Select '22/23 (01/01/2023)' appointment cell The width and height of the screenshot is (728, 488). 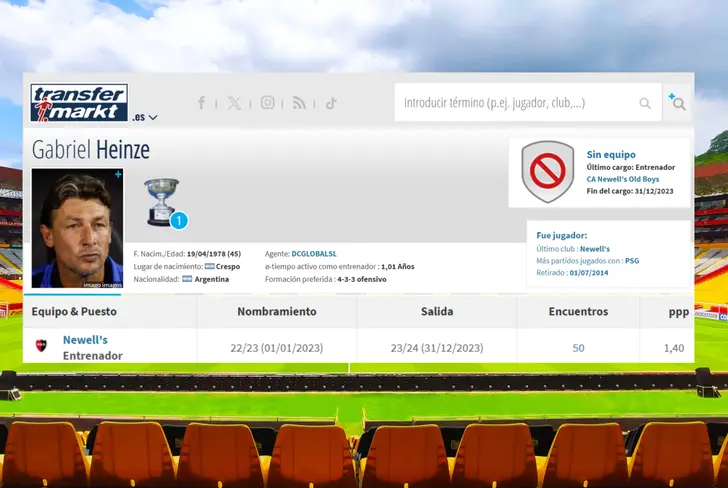point(277,348)
